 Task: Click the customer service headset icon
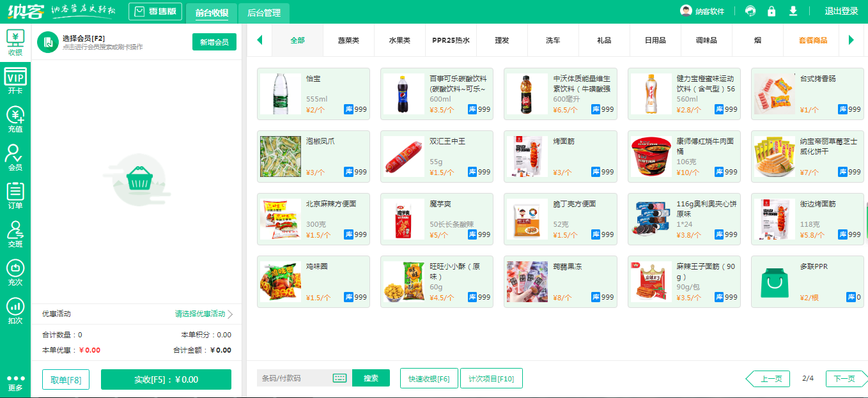(x=750, y=11)
